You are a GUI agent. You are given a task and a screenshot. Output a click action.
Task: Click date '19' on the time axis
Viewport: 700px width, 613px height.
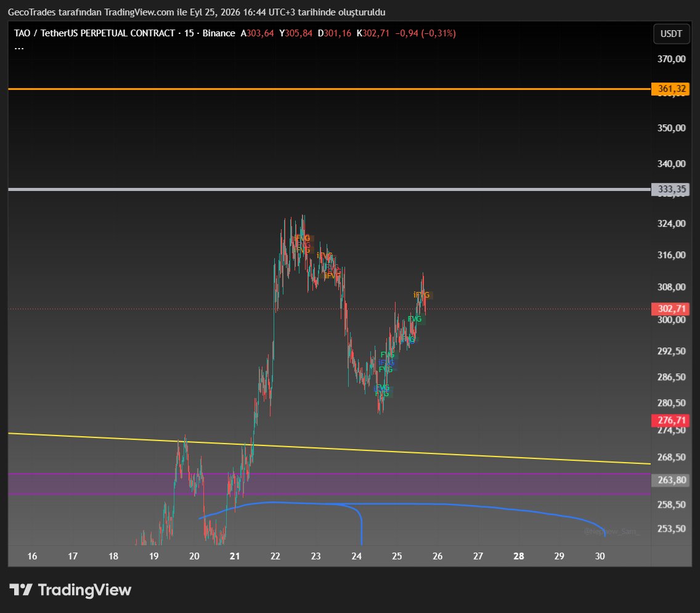[153, 556]
